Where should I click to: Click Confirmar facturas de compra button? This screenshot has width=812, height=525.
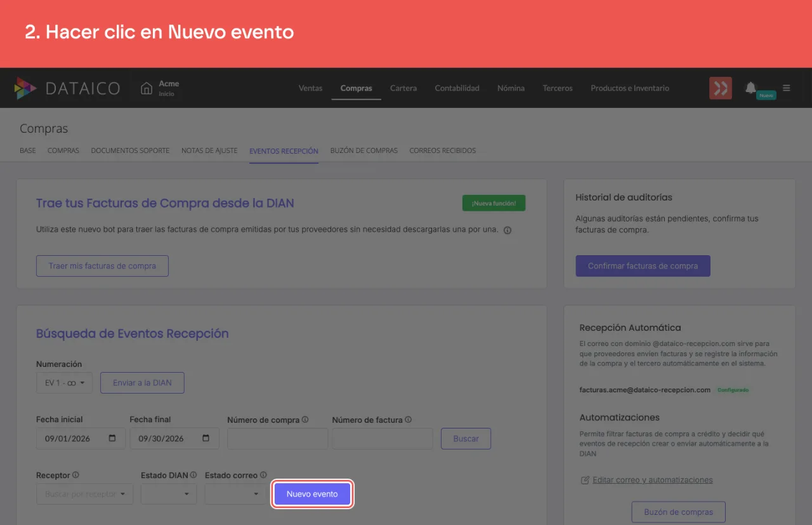(x=643, y=266)
